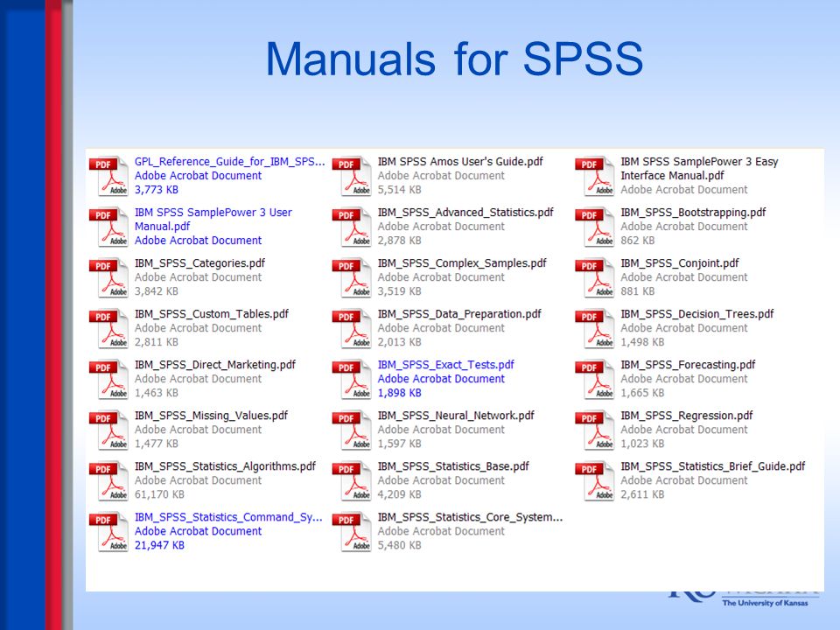840x630 pixels.
Task: Click file name IBM_SPSS_Statistics_Brief_Guide.pdf
Action: (712, 466)
